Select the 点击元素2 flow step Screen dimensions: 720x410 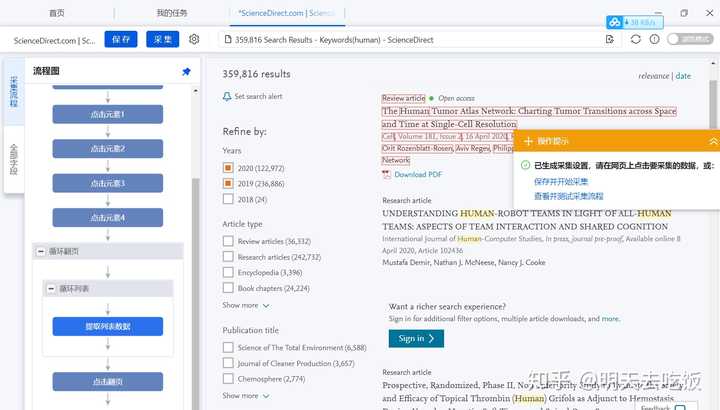(107, 149)
